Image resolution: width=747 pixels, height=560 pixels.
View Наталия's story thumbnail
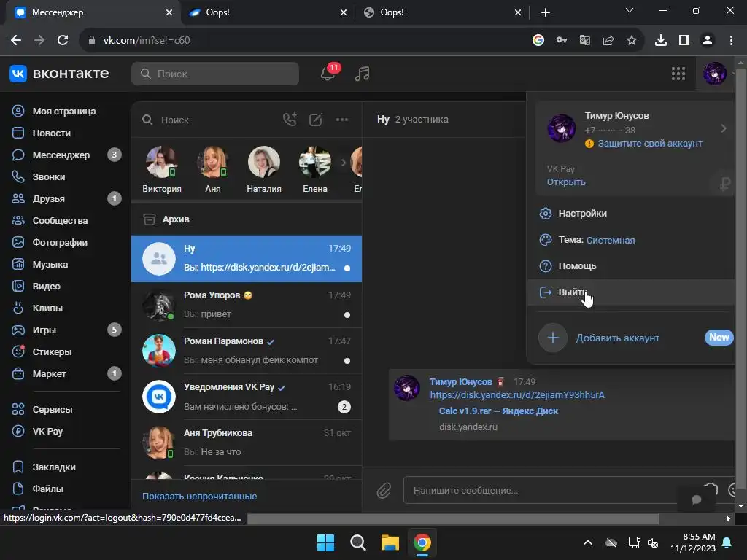point(264,162)
